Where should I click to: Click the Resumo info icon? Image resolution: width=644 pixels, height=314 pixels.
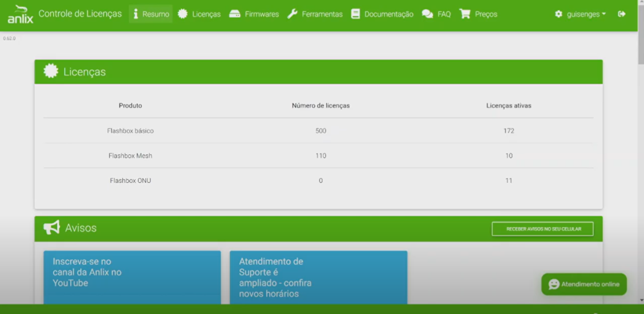tap(135, 14)
